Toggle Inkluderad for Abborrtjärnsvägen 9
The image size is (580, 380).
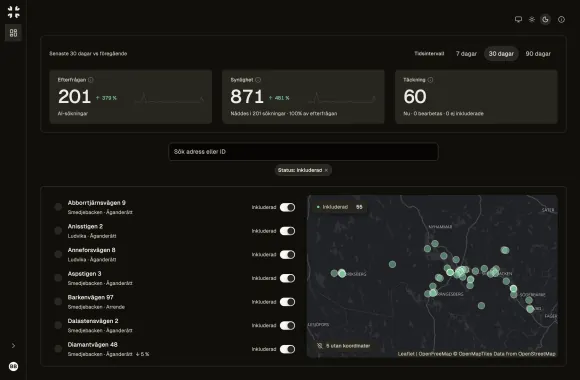[x=287, y=207]
